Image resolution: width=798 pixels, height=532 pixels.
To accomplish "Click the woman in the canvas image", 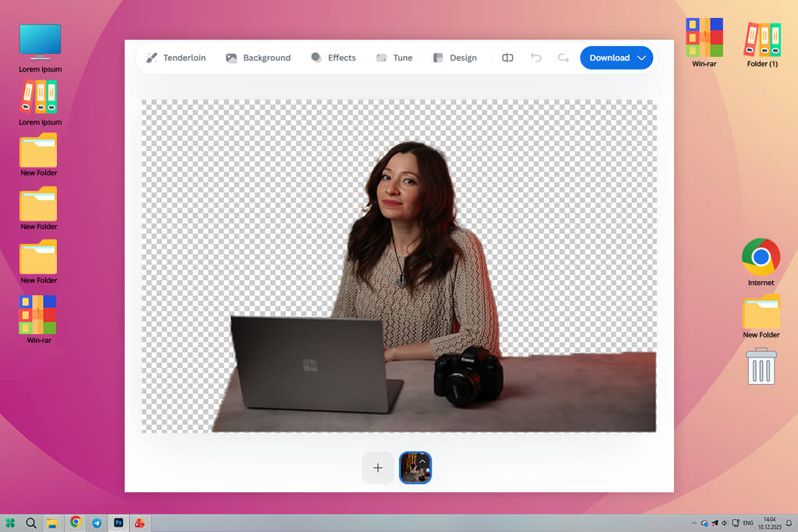I will (x=415, y=249).
